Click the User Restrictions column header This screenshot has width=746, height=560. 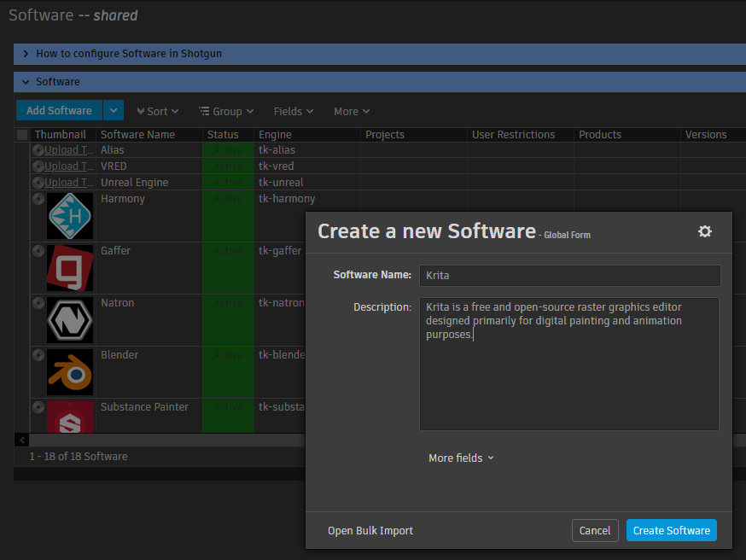[x=520, y=135]
